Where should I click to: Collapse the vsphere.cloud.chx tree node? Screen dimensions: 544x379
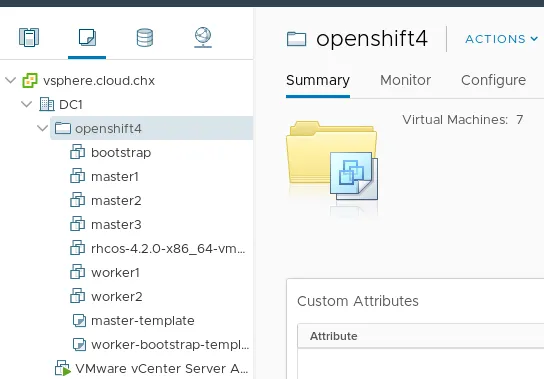pos(11,81)
